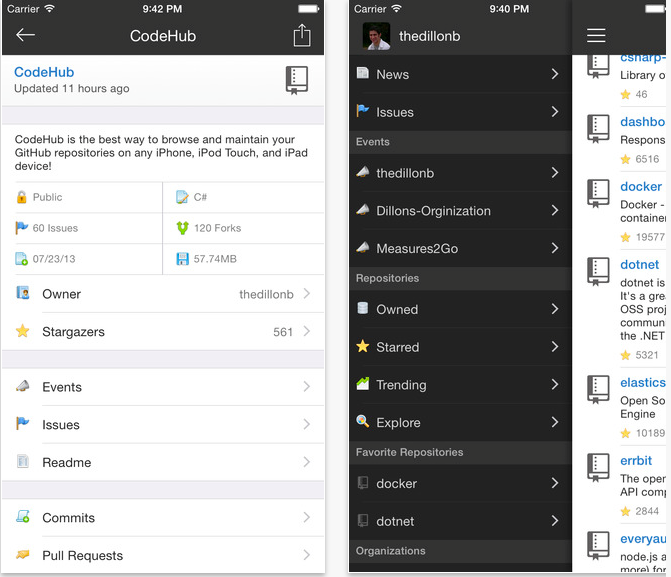
Task: Tap the Updated 11 hours ago text
Action: (x=71, y=89)
